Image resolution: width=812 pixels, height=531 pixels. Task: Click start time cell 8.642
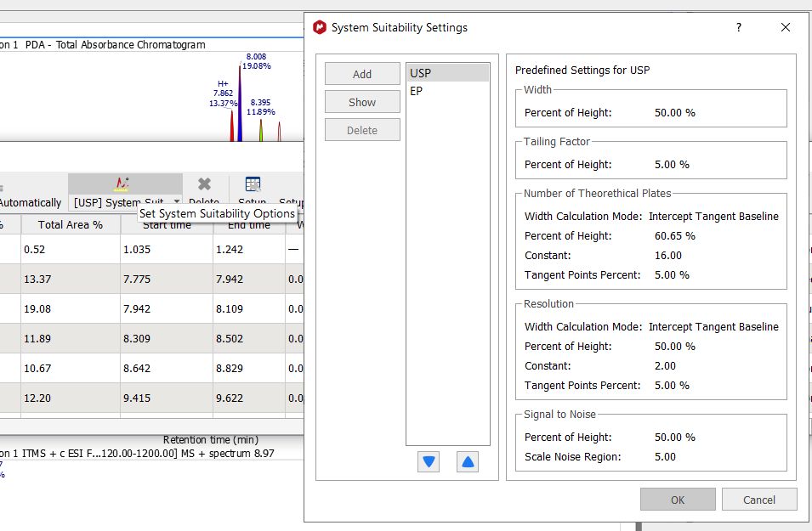(x=167, y=369)
